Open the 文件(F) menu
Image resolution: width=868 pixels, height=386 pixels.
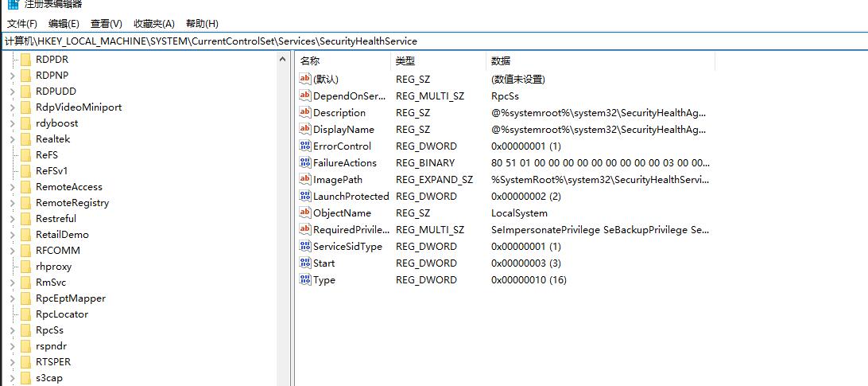pyautogui.click(x=21, y=23)
